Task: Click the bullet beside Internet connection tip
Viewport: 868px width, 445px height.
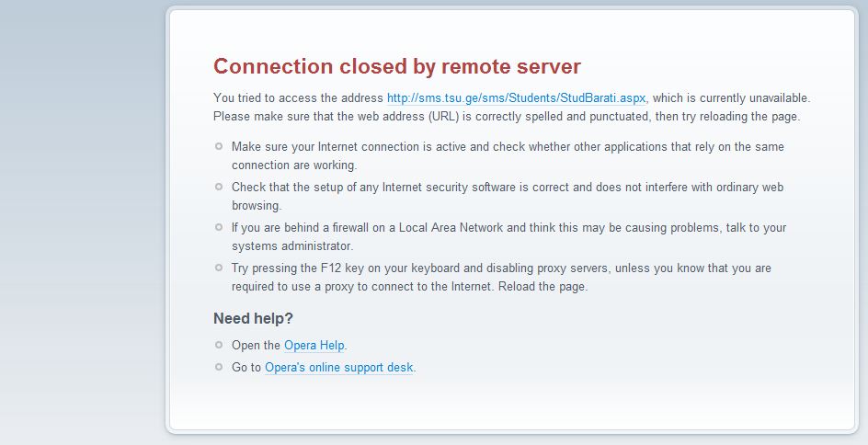Action: [x=219, y=146]
